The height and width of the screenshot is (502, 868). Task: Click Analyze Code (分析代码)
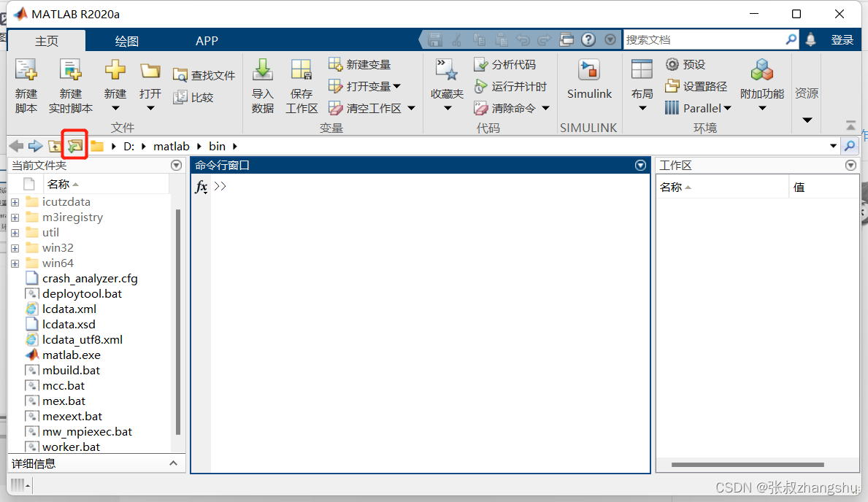(x=505, y=64)
